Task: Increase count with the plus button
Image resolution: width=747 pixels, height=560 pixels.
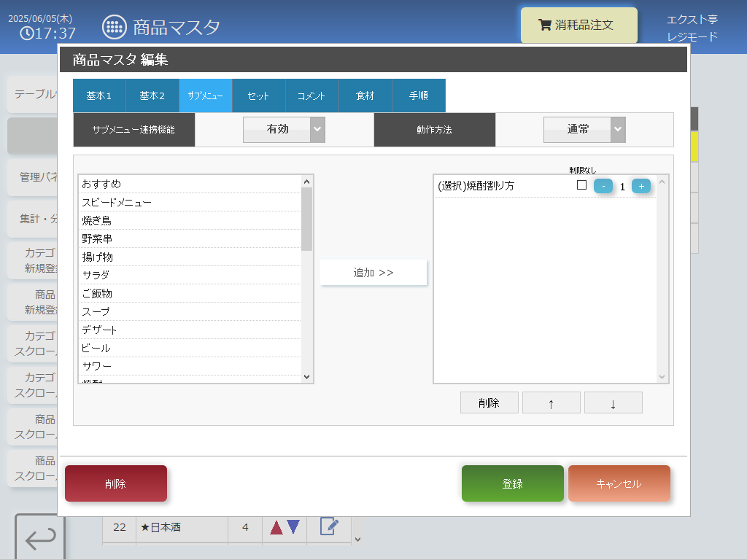Action: [641, 186]
